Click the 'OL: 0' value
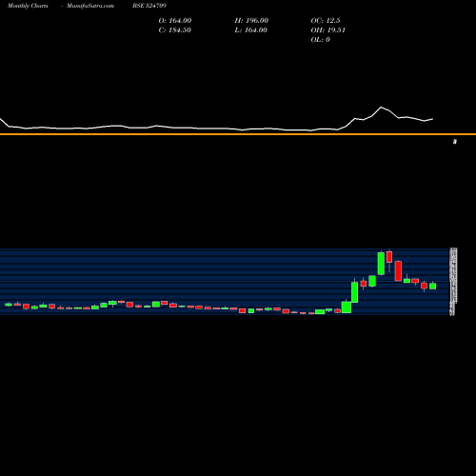This screenshot has width=476, height=476. pos(320,39)
